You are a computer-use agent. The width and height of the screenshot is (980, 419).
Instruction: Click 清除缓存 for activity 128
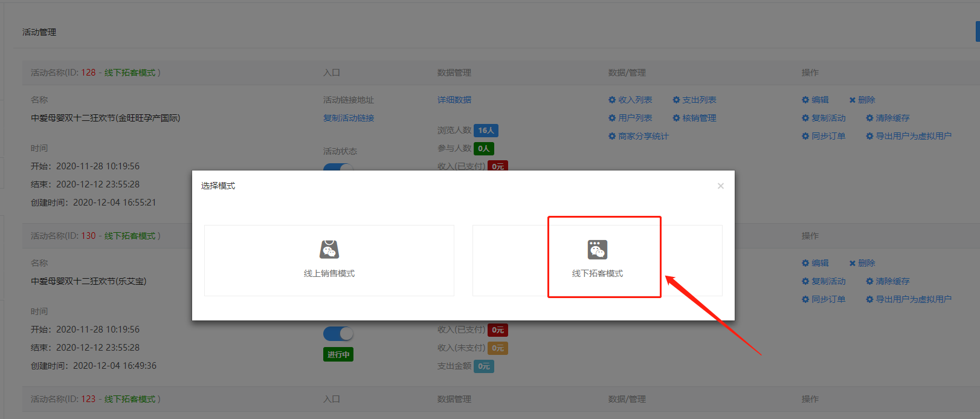click(888, 118)
